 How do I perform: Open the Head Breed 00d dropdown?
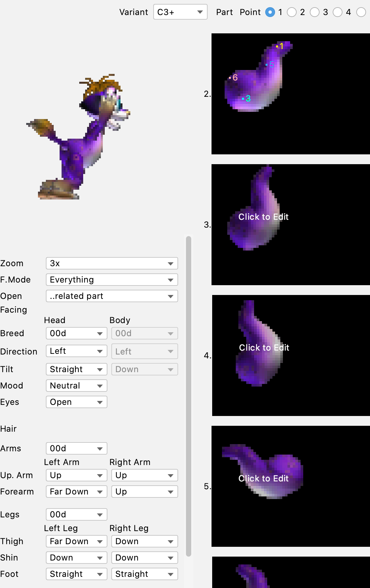77,333
